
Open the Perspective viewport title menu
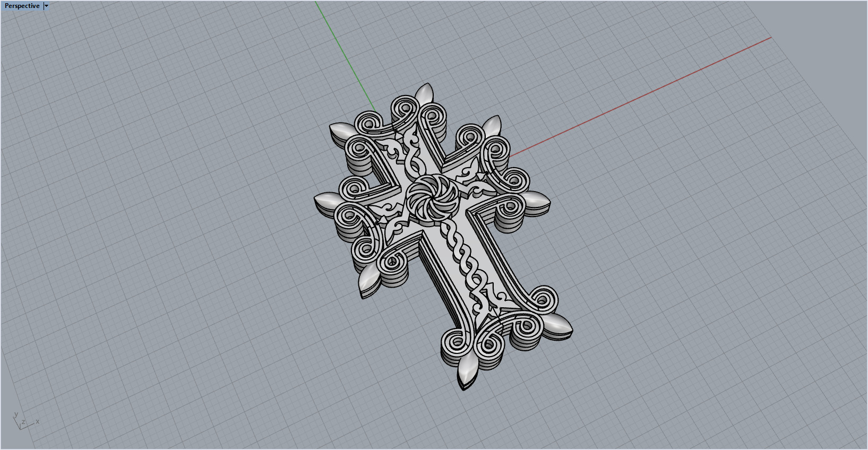[x=22, y=6]
